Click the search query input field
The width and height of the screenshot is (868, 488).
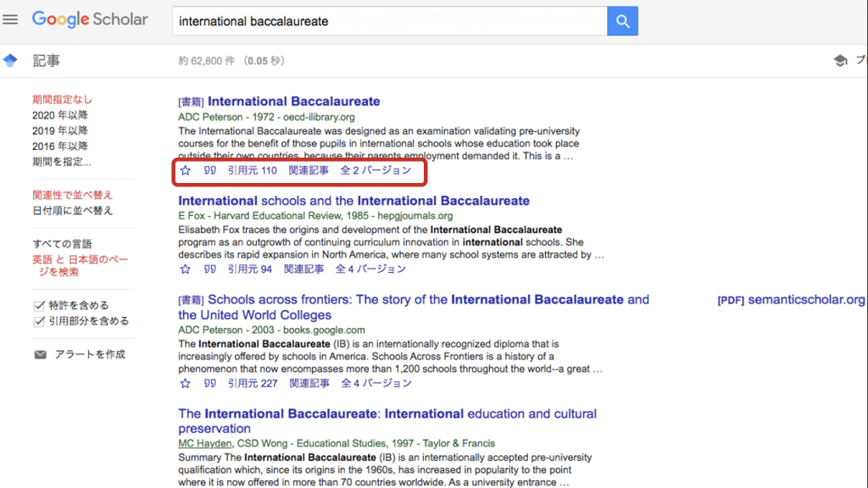coord(390,21)
